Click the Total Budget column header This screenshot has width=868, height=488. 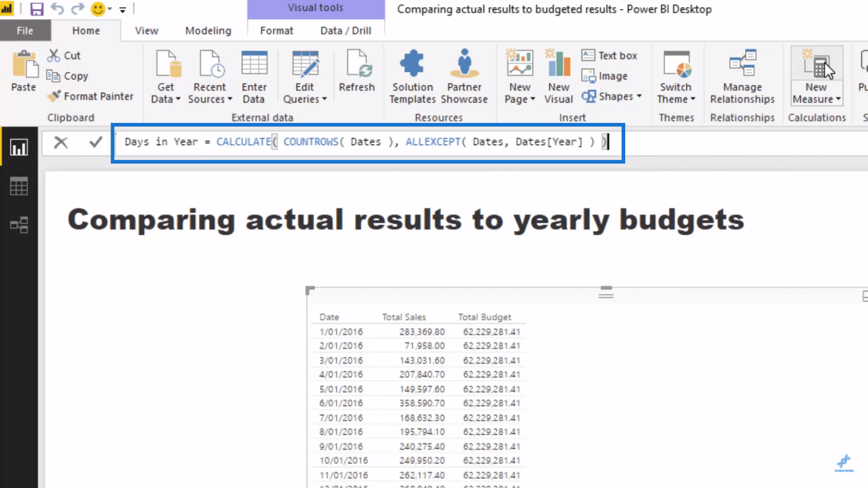coord(485,317)
